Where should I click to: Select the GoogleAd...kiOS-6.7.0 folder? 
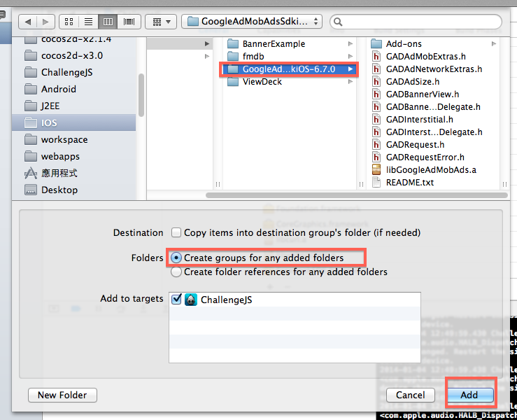click(290, 69)
